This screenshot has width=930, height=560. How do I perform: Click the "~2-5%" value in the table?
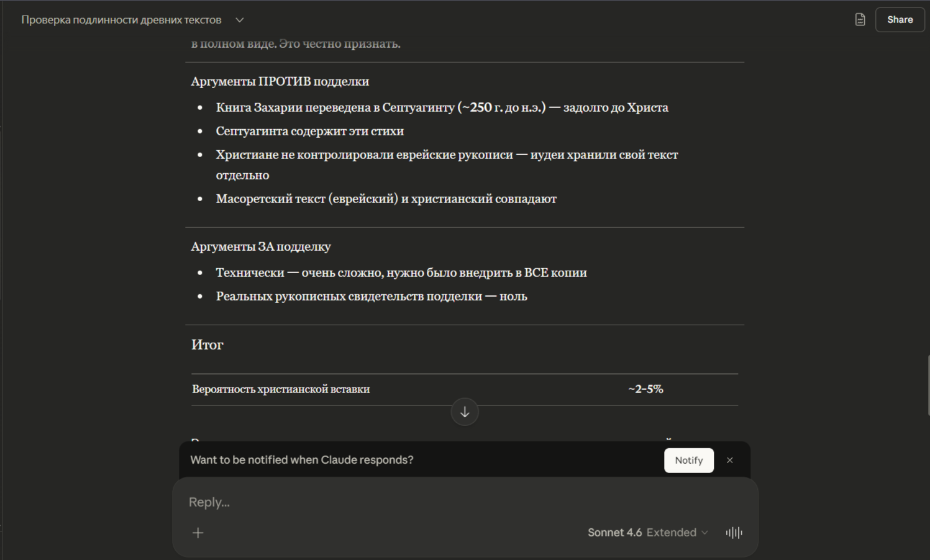coord(645,389)
